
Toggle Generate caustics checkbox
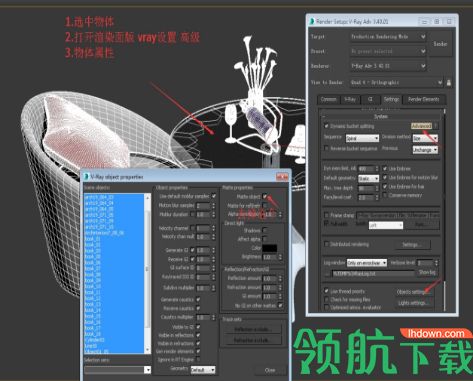click(198, 300)
